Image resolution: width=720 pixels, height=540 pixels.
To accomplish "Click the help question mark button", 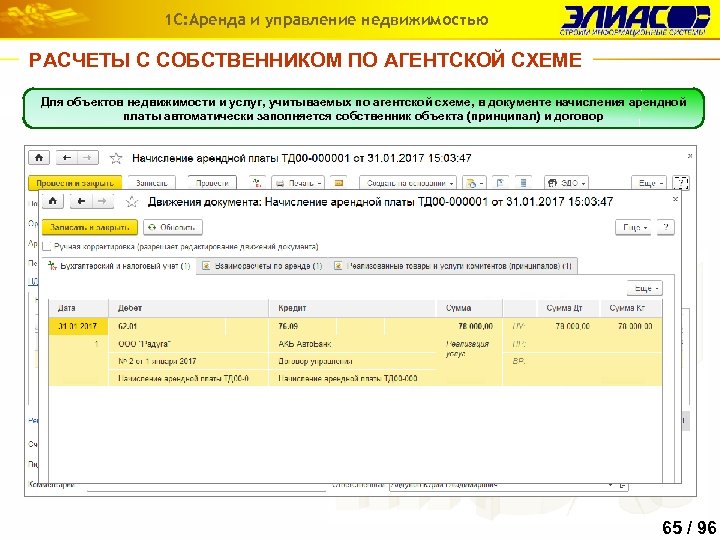I will click(x=666, y=227).
